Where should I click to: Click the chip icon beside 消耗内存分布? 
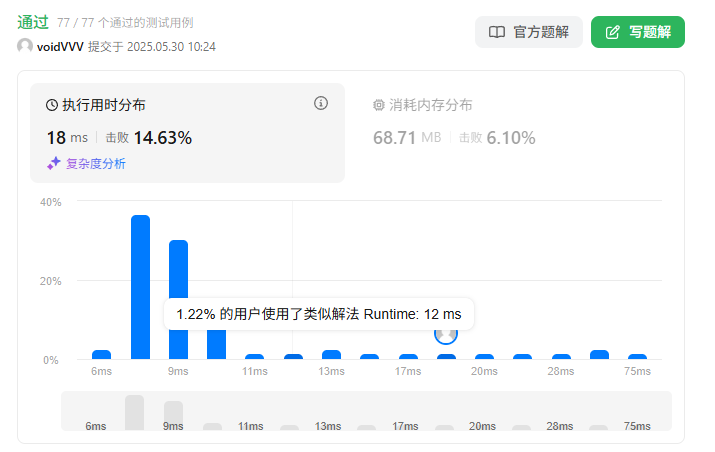[x=379, y=105]
